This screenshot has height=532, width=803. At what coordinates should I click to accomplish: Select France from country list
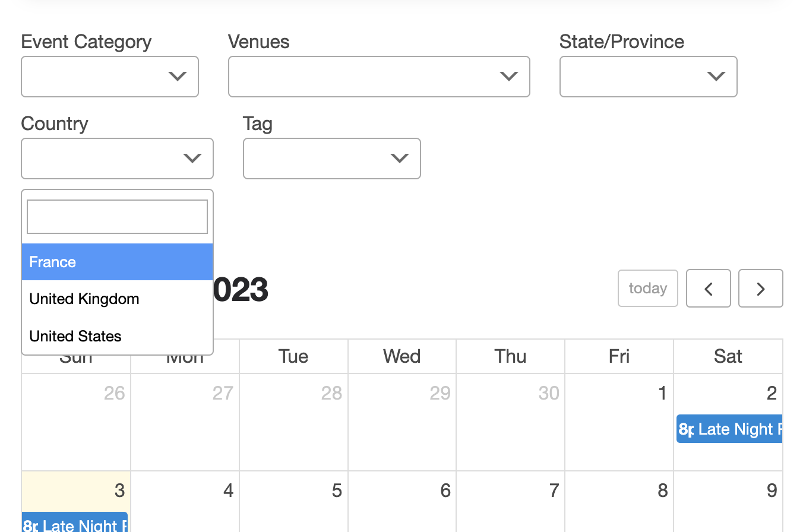[117, 262]
